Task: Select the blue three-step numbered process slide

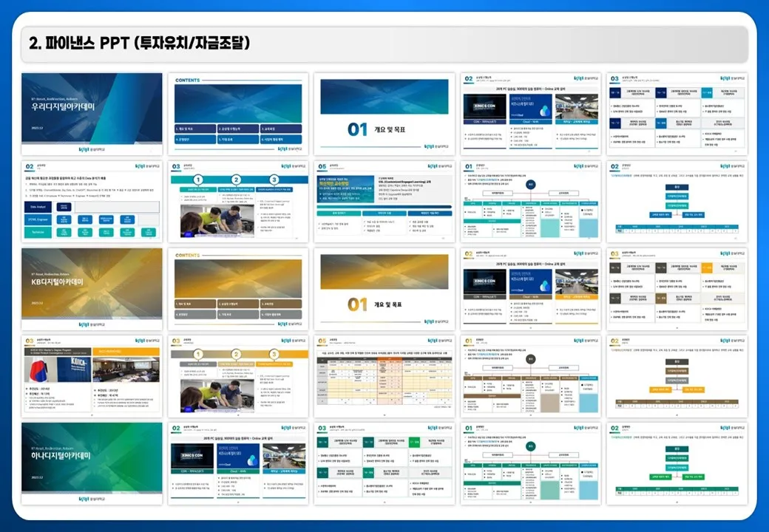Action: point(238,202)
